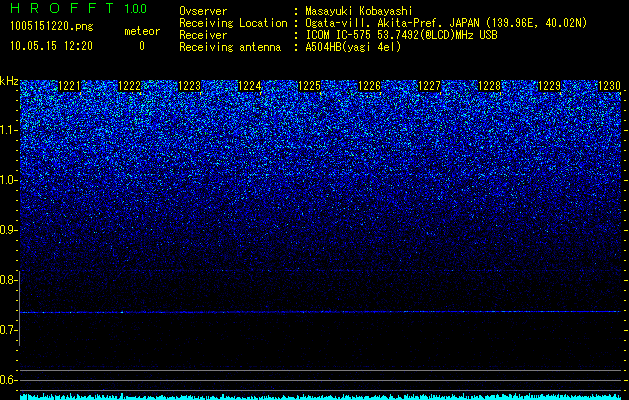Select the ICOM IC-575 53.7492 MHz USB text
This screenshot has width=629, height=400.
401,35
